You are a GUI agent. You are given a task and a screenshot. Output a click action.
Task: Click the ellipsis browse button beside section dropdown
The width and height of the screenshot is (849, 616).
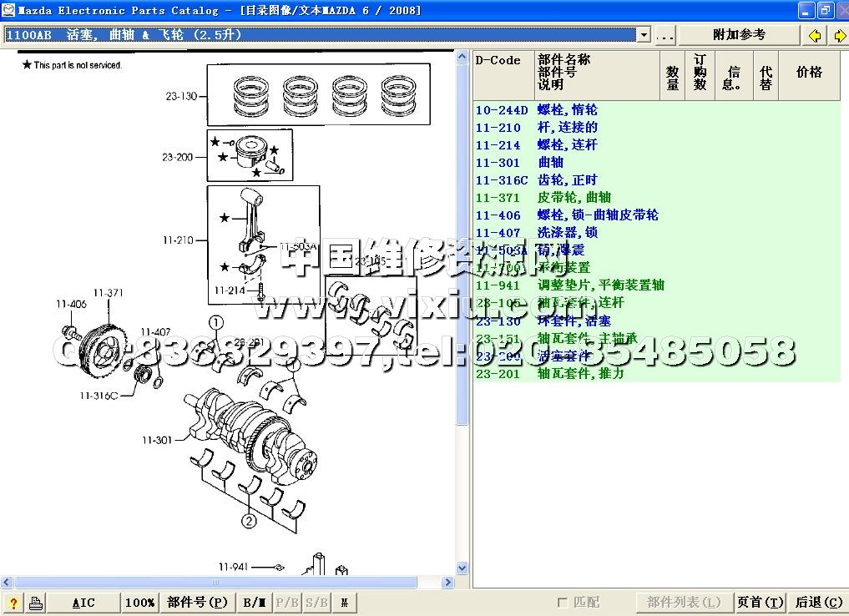click(x=665, y=35)
